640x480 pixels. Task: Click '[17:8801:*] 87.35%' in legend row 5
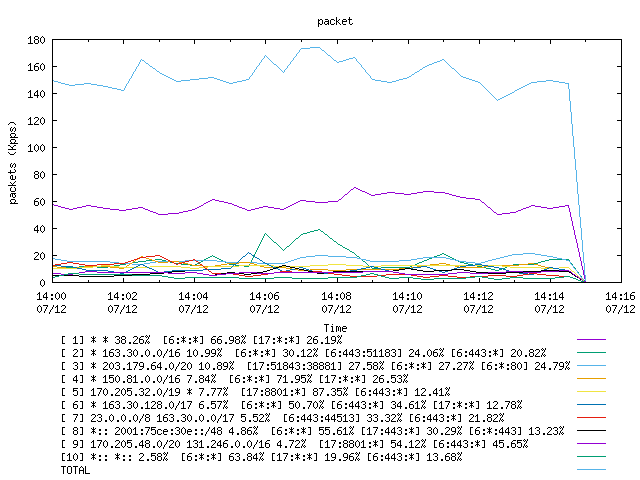pos(294,392)
